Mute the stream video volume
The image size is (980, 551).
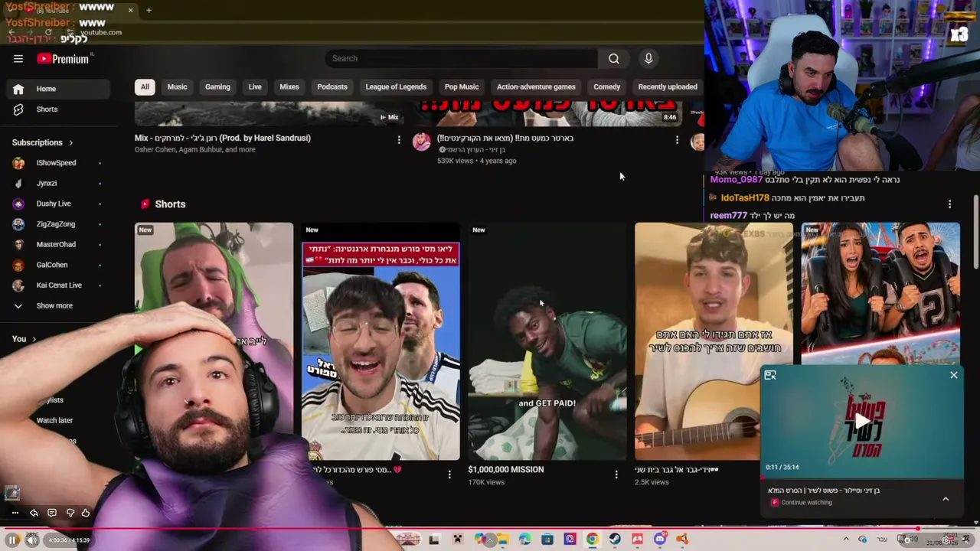[32, 540]
